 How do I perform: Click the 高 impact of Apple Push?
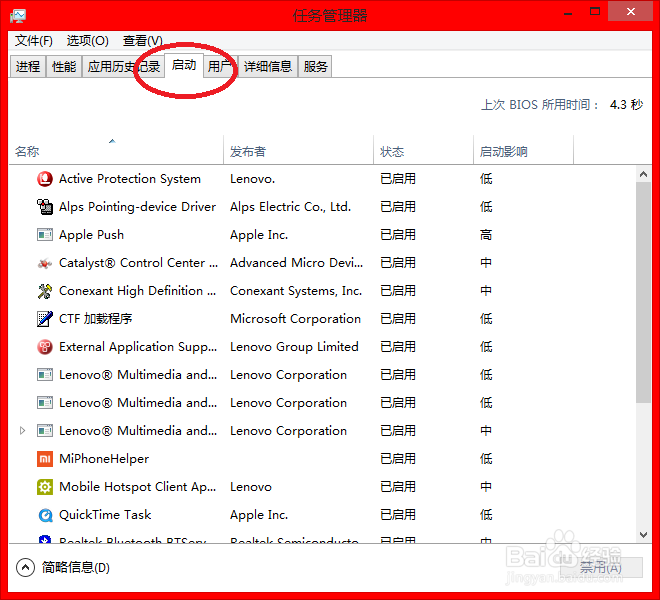(x=486, y=235)
